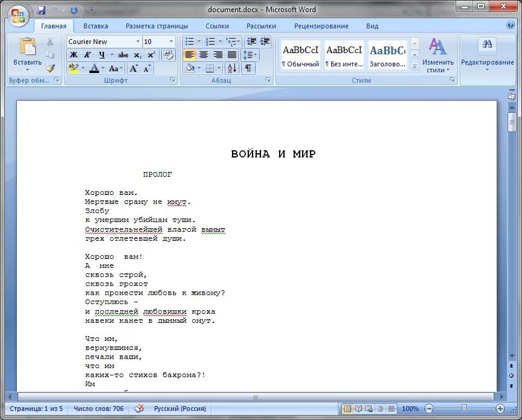Viewport: 522px width, 420px height.
Task: Toggle bold formatting Ж
Action: pyautogui.click(x=74, y=55)
